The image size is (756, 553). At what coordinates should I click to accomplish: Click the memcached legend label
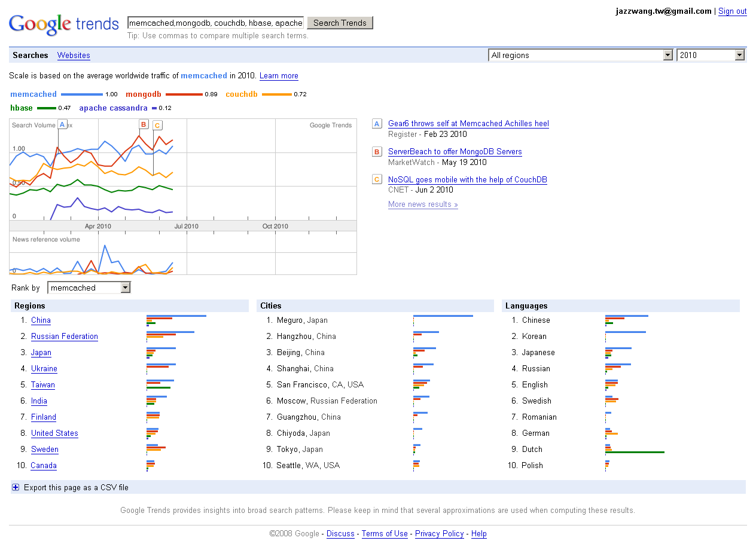pyautogui.click(x=33, y=94)
